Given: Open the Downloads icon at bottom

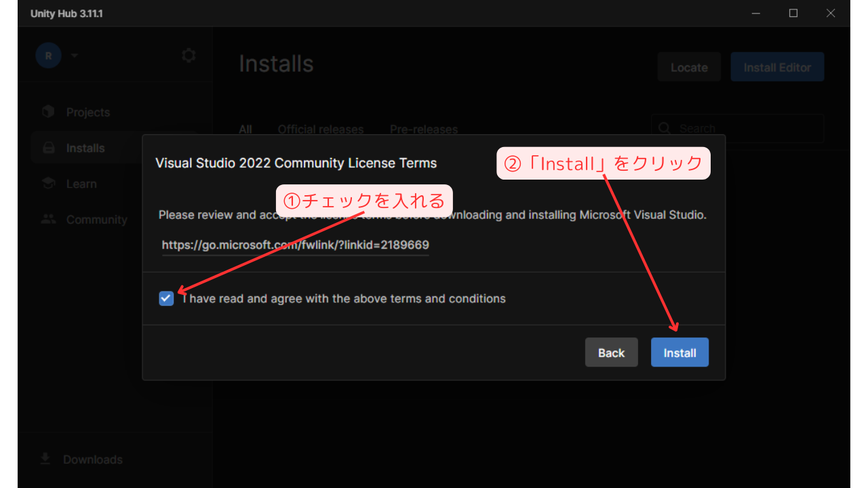Looking at the screenshot, I should [45, 459].
